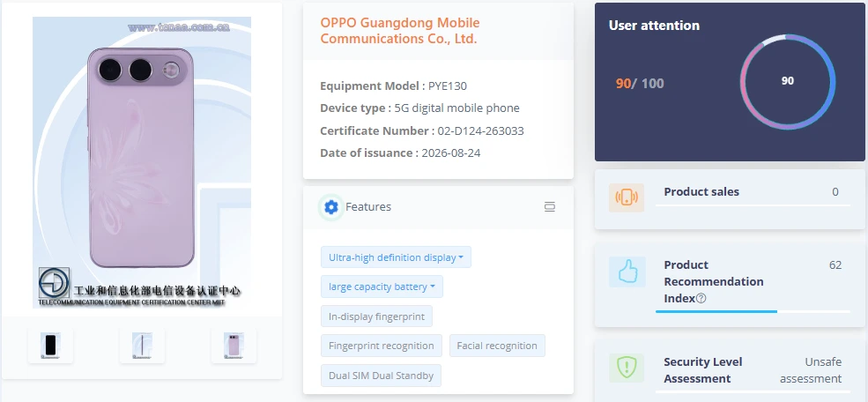Click the User attention heading
The width and height of the screenshot is (868, 402).
point(654,26)
